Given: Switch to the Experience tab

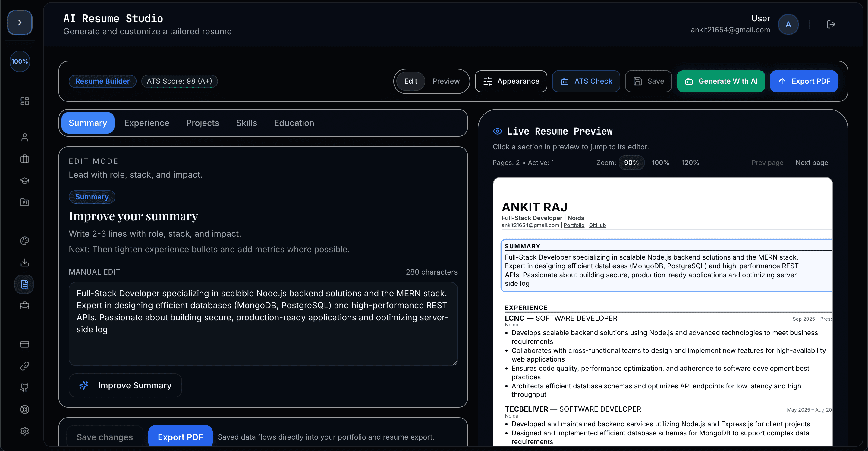Looking at the screenshot, I should coord(146,123).
